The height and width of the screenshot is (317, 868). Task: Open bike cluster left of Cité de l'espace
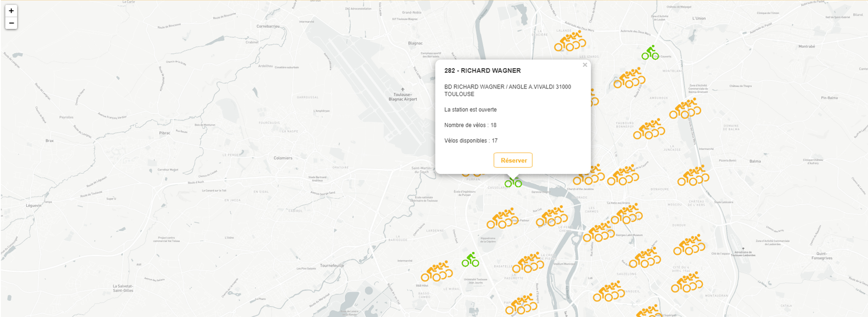point(689,245)
